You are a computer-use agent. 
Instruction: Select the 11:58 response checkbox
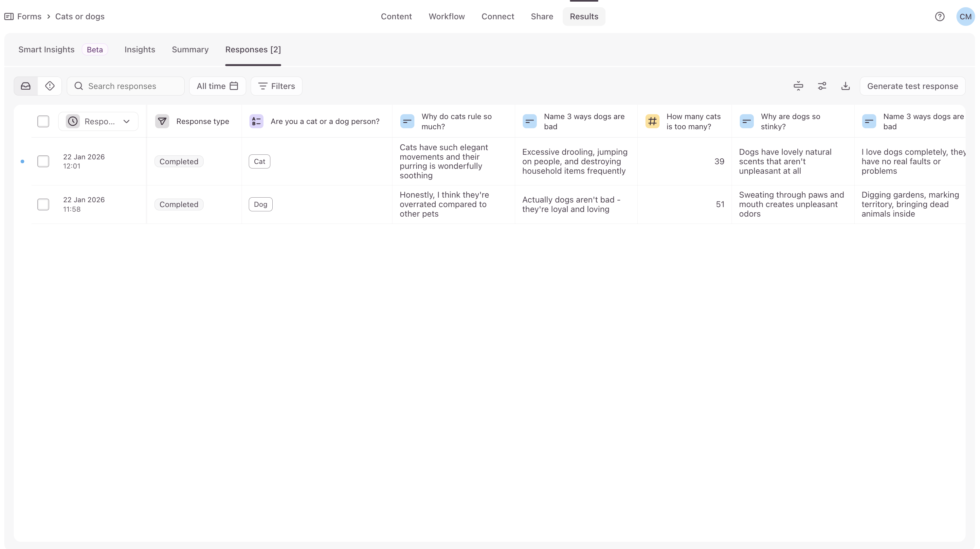tap(43, 204)
